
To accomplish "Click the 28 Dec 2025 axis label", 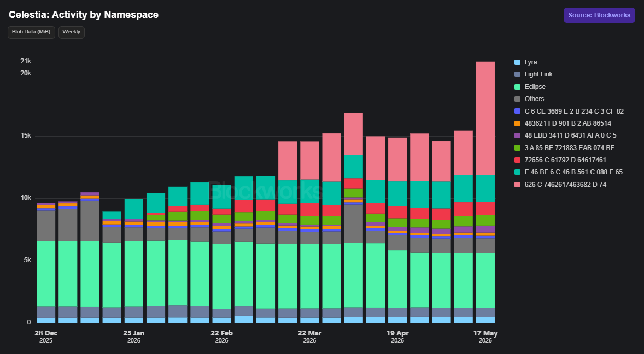I will [46, 337].
